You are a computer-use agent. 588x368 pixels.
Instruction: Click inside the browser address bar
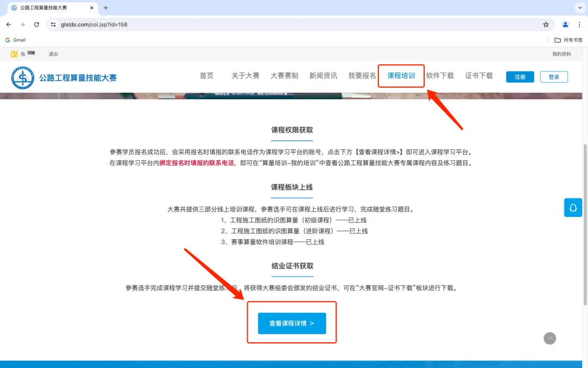pyautogui.click(x=163, y=24)
